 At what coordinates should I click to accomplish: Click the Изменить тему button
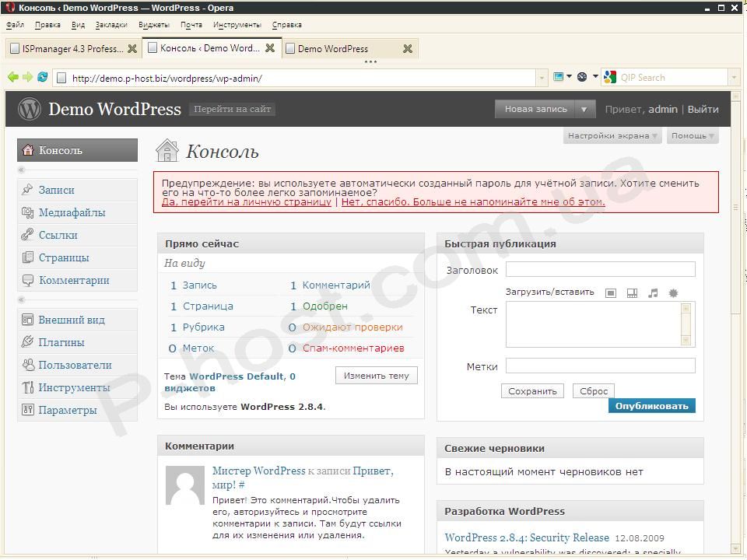pos(377,376)
